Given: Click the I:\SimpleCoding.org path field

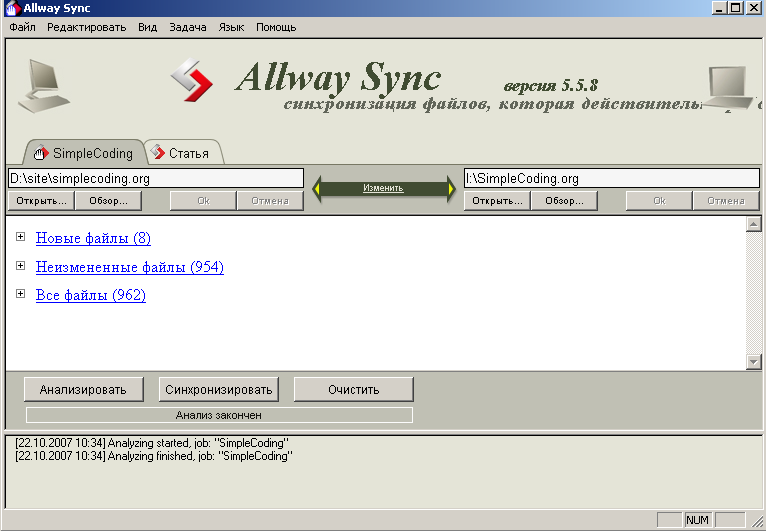Looking at the screenshot, I should click(x=612, y=178).
